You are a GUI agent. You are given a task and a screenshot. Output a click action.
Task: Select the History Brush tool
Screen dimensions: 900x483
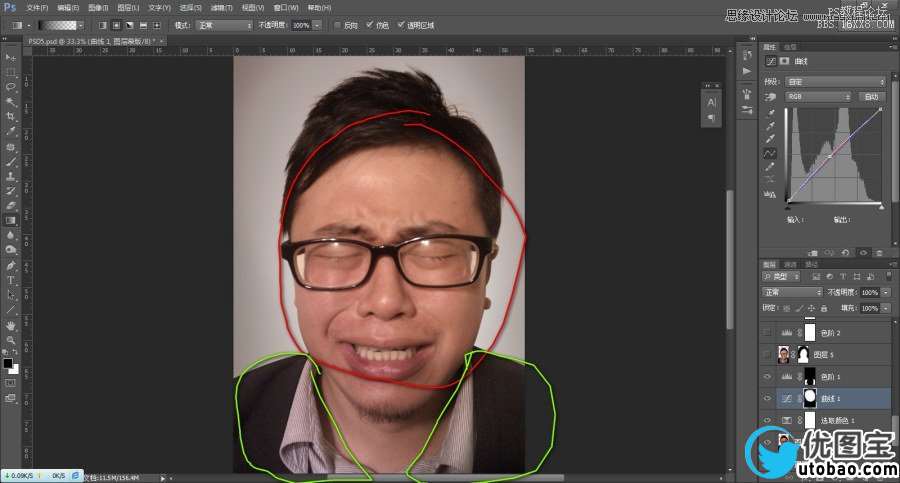point(10,191)
